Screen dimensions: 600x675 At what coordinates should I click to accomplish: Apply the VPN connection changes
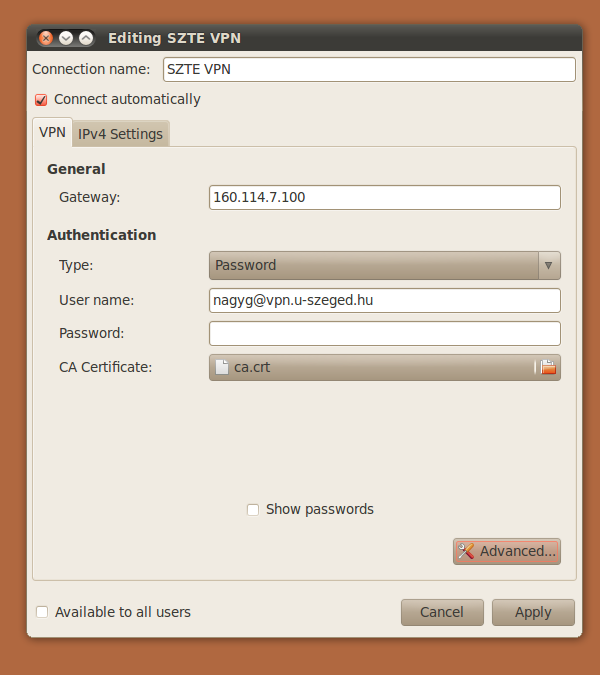pos(533,612)
